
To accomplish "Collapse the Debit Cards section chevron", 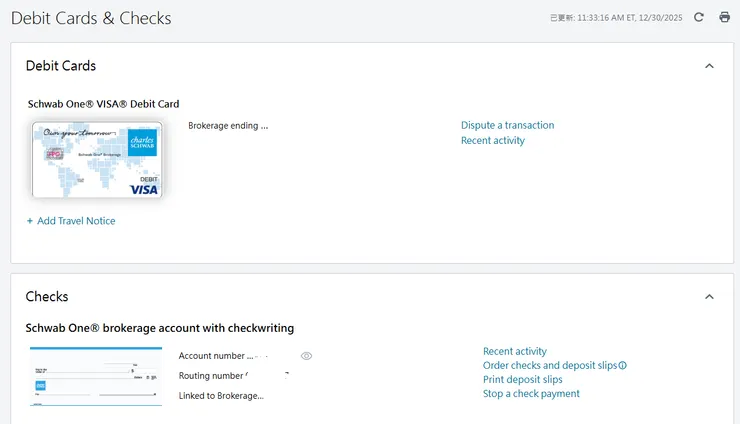I will click(x=709, y=66).
